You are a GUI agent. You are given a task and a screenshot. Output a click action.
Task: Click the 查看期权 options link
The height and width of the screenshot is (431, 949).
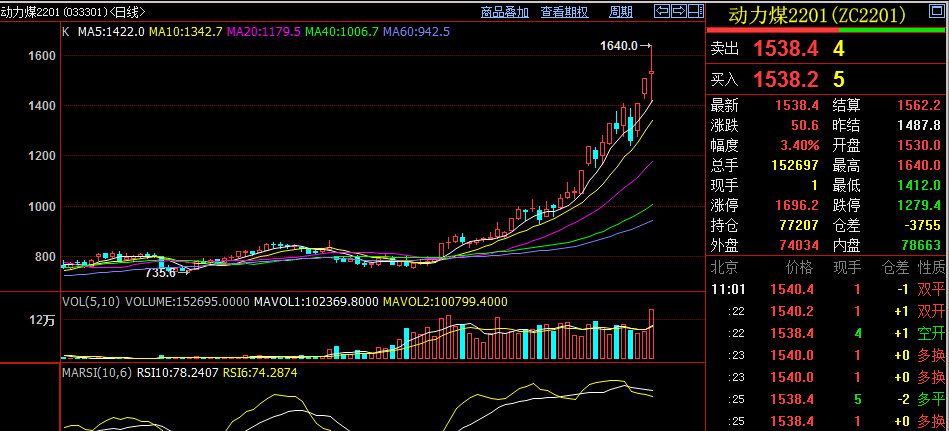click(x=564, y=12)
